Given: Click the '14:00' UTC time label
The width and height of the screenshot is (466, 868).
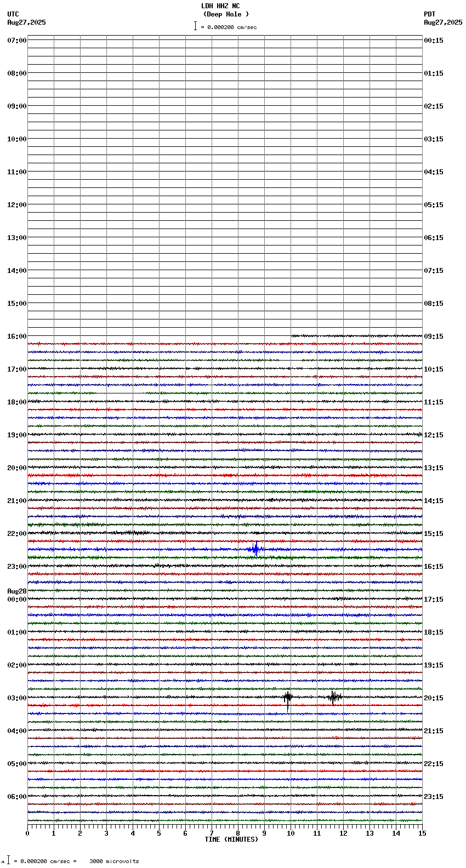Looking at the screenshot, I should coord(17,271).
